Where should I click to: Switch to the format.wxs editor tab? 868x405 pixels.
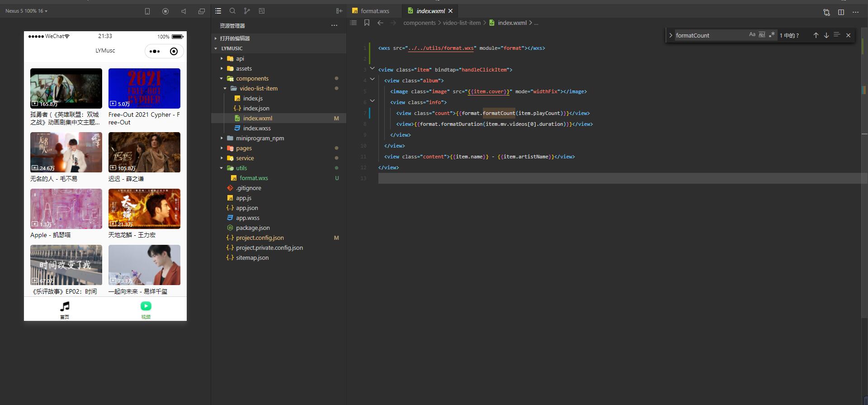(374, 11)
